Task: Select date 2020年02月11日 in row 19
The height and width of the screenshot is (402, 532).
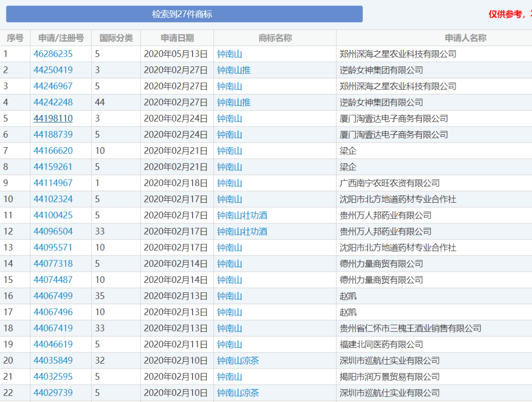Action: pyautogui.click(x=175, y=344)
